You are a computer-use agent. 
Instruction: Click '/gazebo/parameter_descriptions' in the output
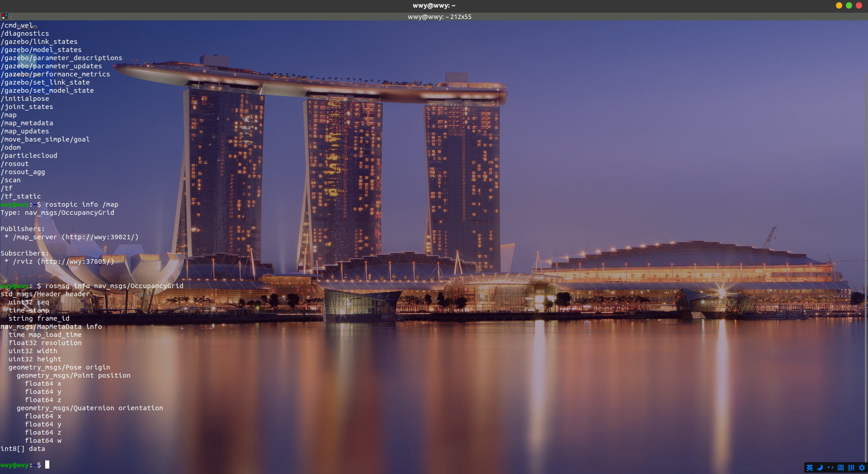pyautogui.click(x=61, y=58)
